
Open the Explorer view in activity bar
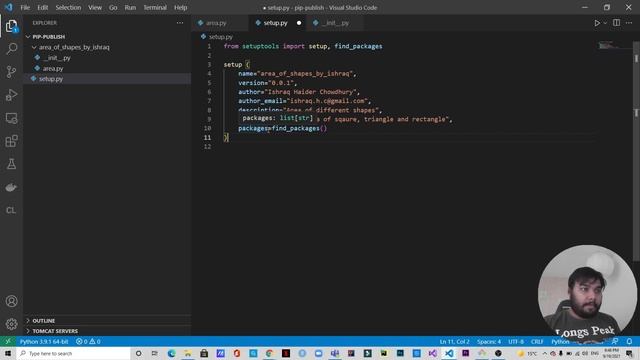pyautogui.click(x=11, y=26)
